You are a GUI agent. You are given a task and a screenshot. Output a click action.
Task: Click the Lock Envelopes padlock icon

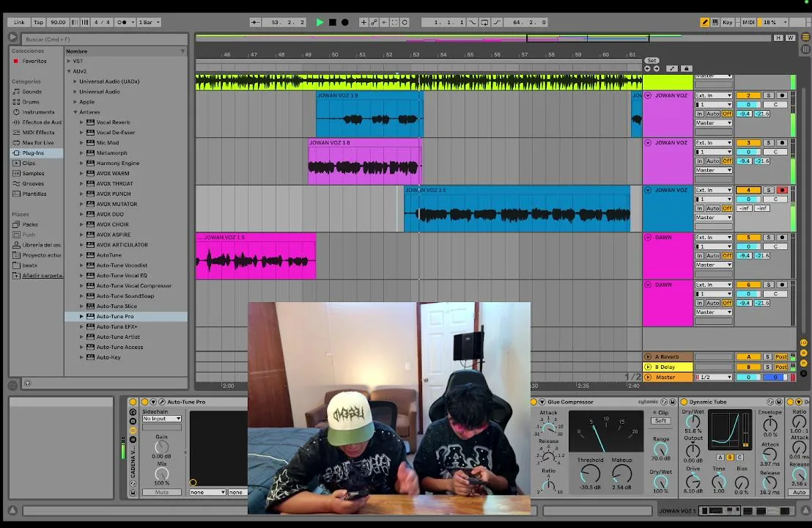click(x=686, y=68)
